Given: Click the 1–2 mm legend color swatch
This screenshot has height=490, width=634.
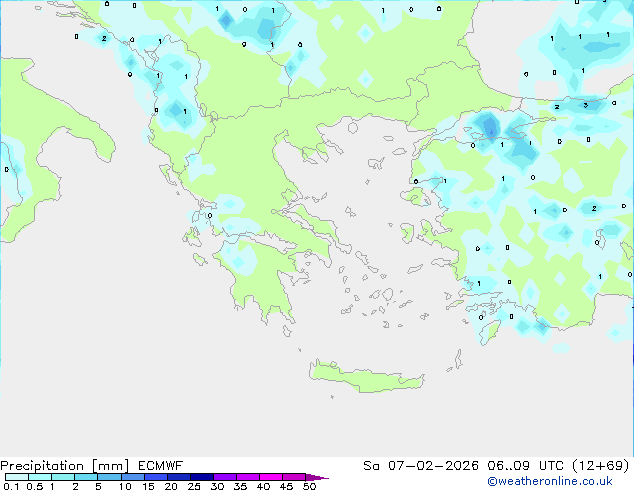Looking at the screenshot, I should point(63,477).
